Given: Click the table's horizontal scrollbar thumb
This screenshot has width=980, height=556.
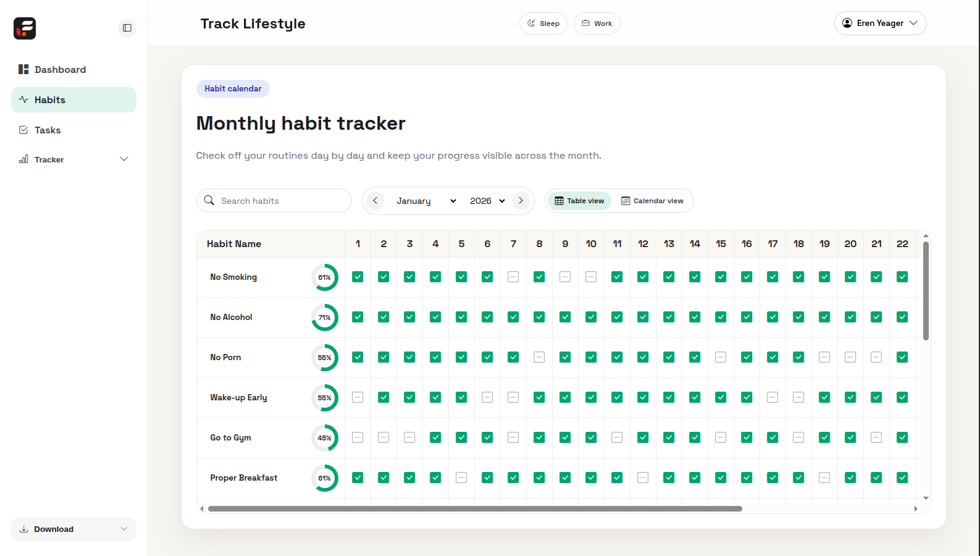Looking at the screenshot, I should (x=475, y=509).
